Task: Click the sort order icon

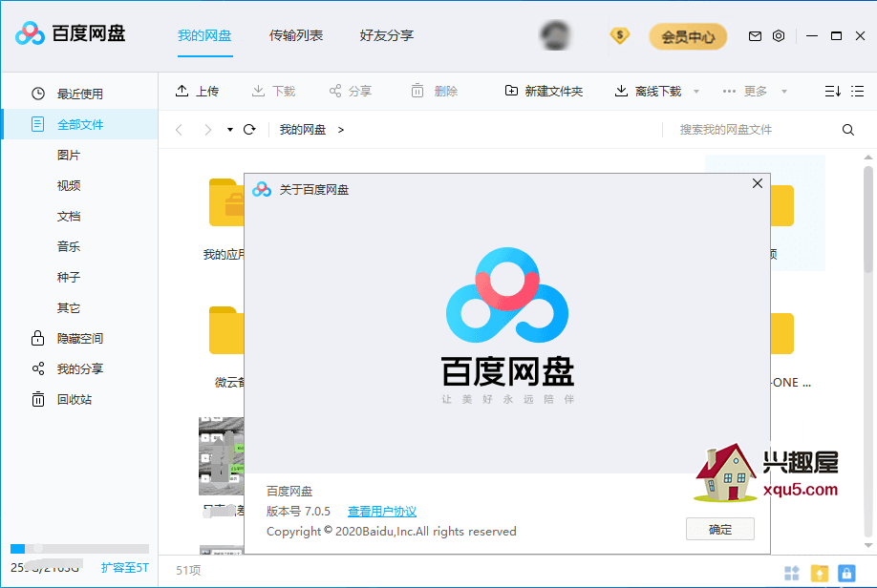Action: click(x=833, y=91)
